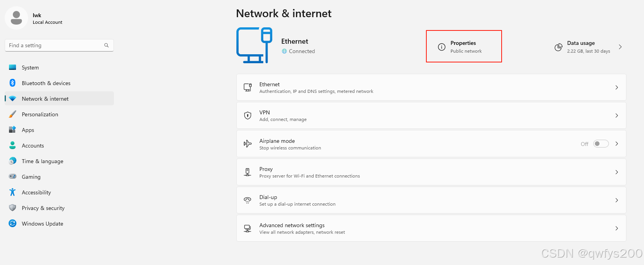Click the VPN shield icon
The height and width of the screenshot is (265, 644).
click(248, 116)
